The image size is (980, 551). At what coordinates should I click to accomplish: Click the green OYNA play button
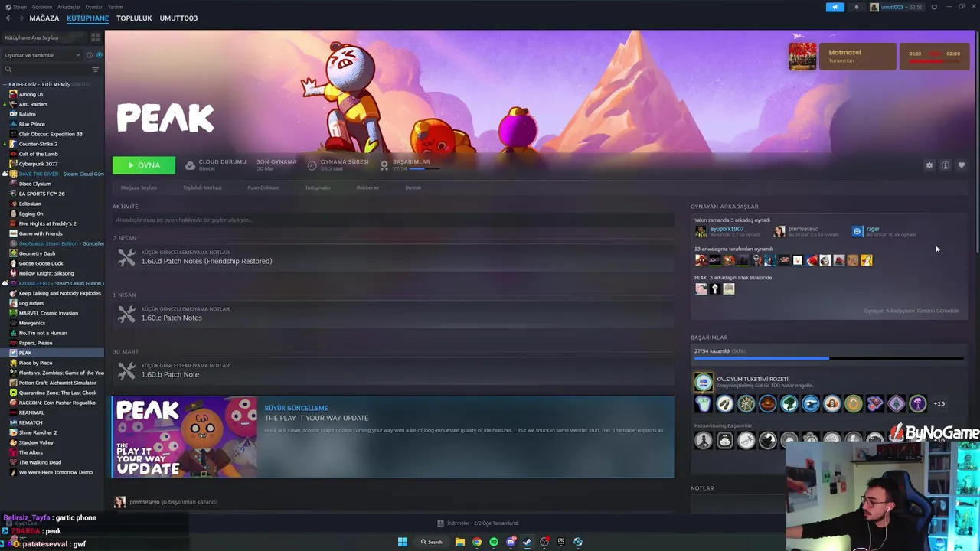point(143,165)
